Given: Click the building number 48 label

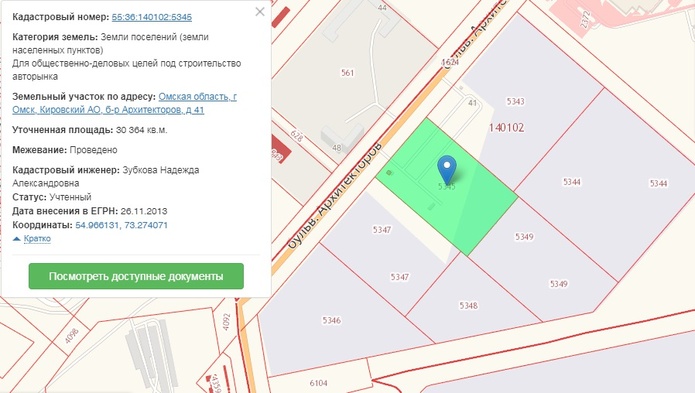Looking at the screenshot, I should pos(337,148).
